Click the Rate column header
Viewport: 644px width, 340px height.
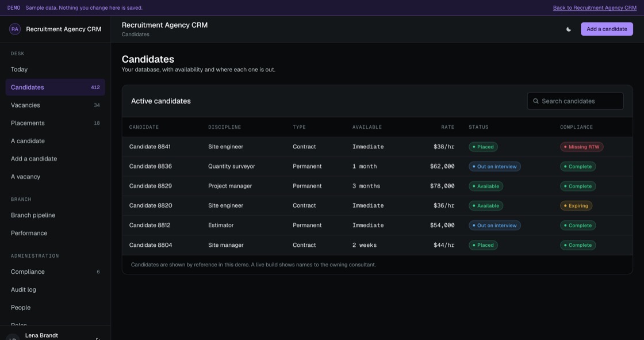tap(448, 127)
